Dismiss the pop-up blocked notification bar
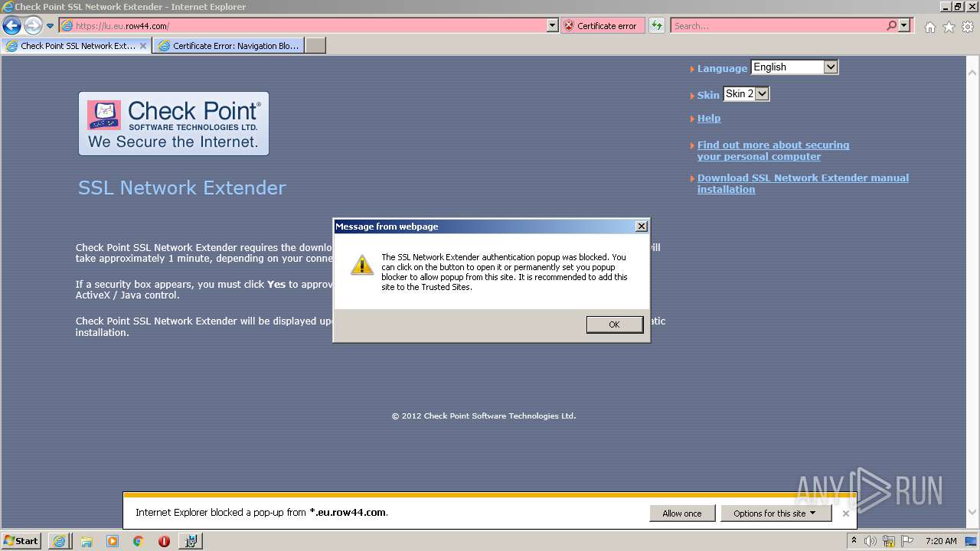 [845, 514]
